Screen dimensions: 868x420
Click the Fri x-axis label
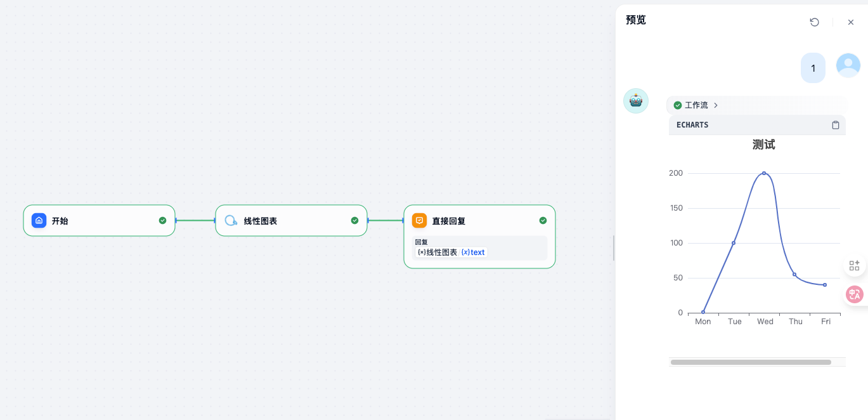(826, 322)
